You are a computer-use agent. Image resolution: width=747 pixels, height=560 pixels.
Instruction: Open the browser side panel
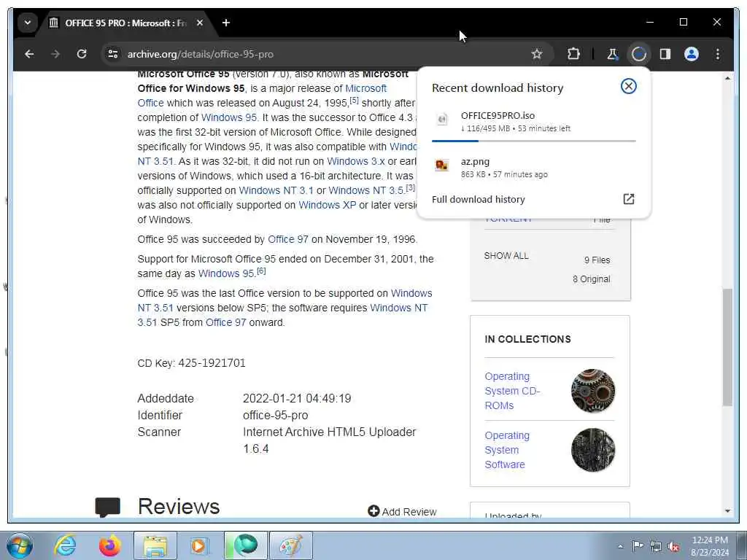click(x=665, y=54)
